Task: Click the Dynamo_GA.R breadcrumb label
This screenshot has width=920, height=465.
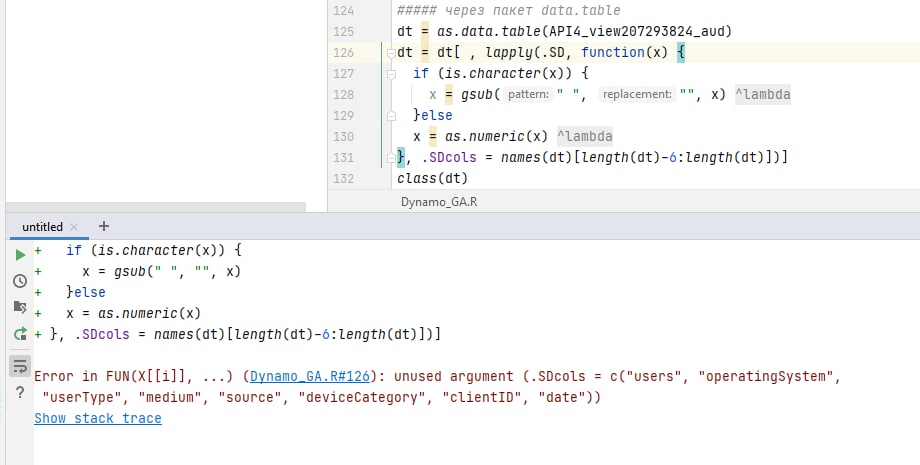Action: 439,202
